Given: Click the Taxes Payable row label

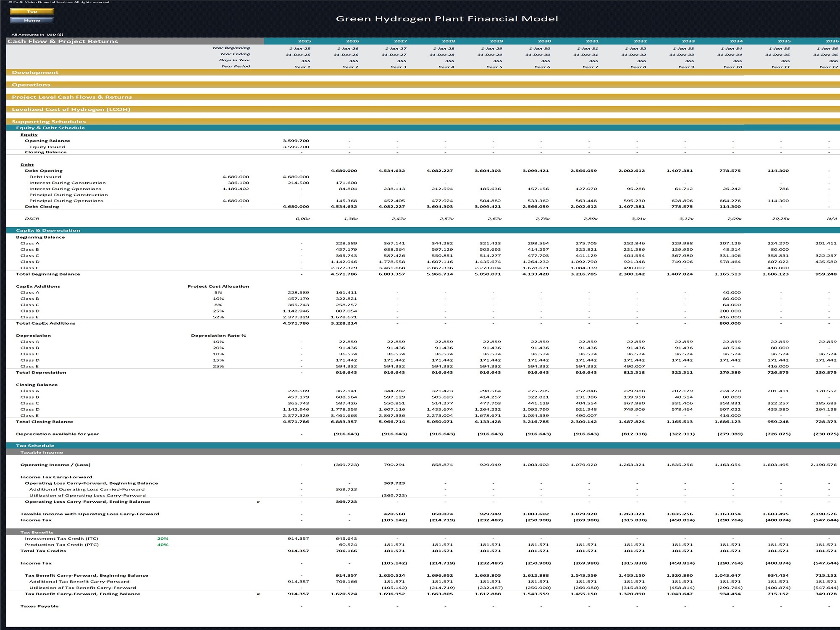Looking at the screenshot, I should pyautogui.click(x=39, y=606).
